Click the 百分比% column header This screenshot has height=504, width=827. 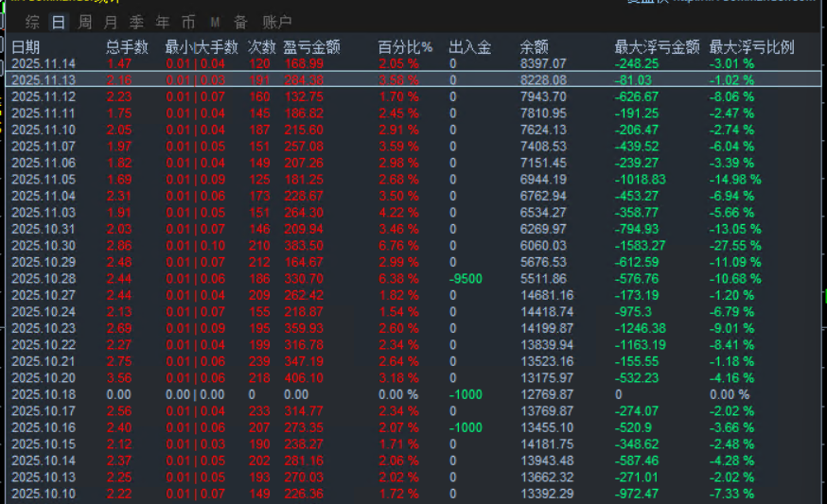[x=405, y=47]
